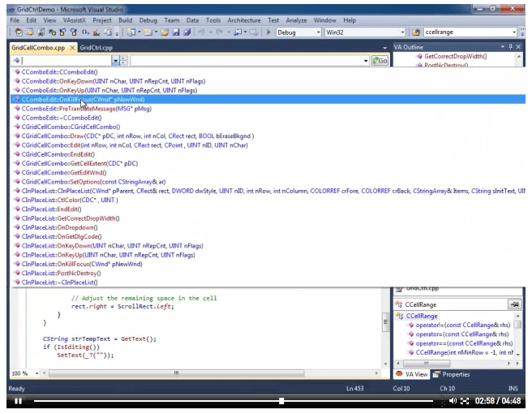This screenshot has height=414, width=532.
Task: Open the ccellrange find combo dropdown
Action: (x=514, y=32)
